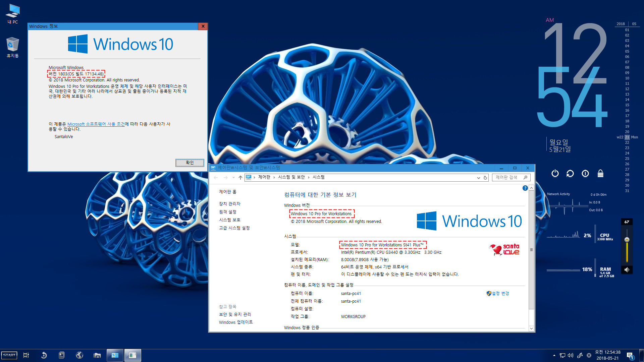644x362 pixels.
Task: Click the lock widget icon
Action: 600,173
